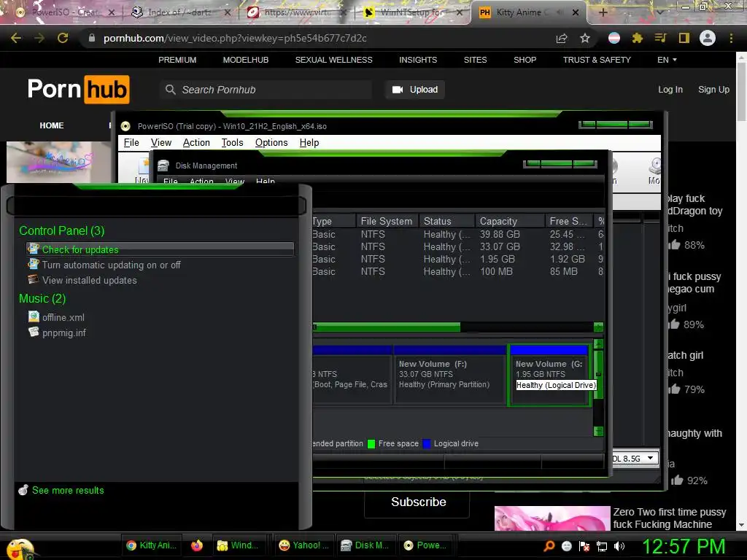Open View installed updates result
747x560 pixels.
point(82,280)
